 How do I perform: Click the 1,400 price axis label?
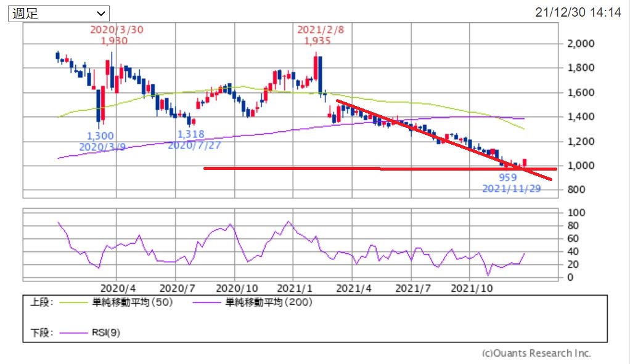(x=581, y=117)
